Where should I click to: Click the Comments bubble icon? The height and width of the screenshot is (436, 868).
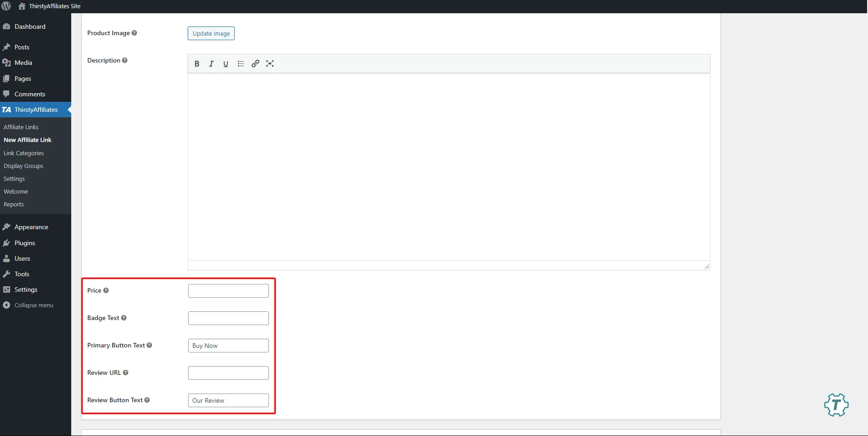[x=6, y=94]
